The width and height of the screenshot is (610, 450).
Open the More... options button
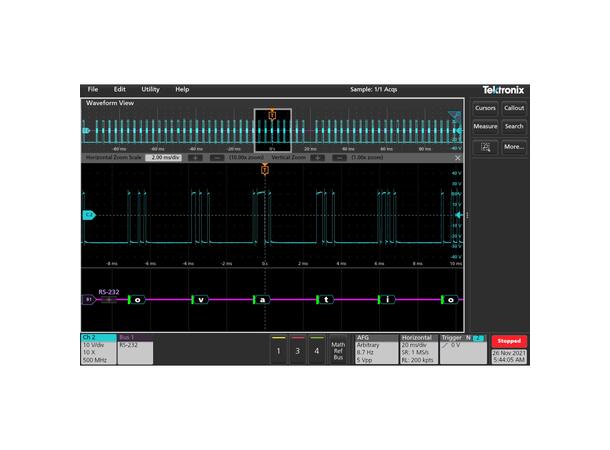514,147
